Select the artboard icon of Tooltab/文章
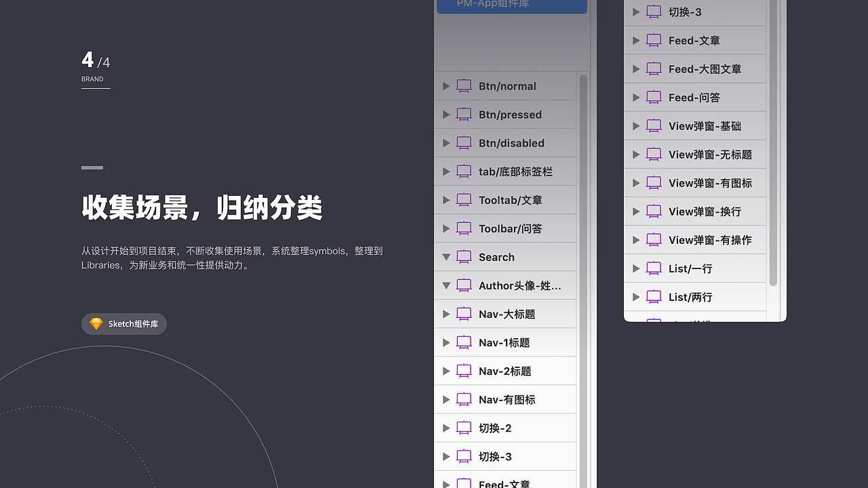The height and width of the screenshot is (488, 868). [x=464, y=200]
